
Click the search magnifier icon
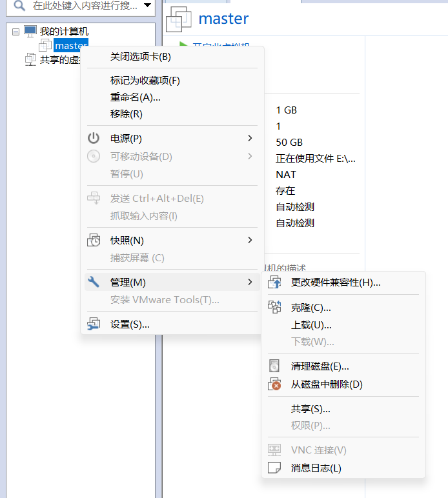click(19, 5)
